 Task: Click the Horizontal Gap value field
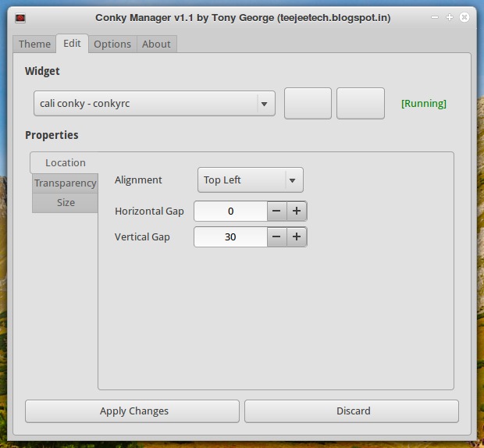[230, 211]
